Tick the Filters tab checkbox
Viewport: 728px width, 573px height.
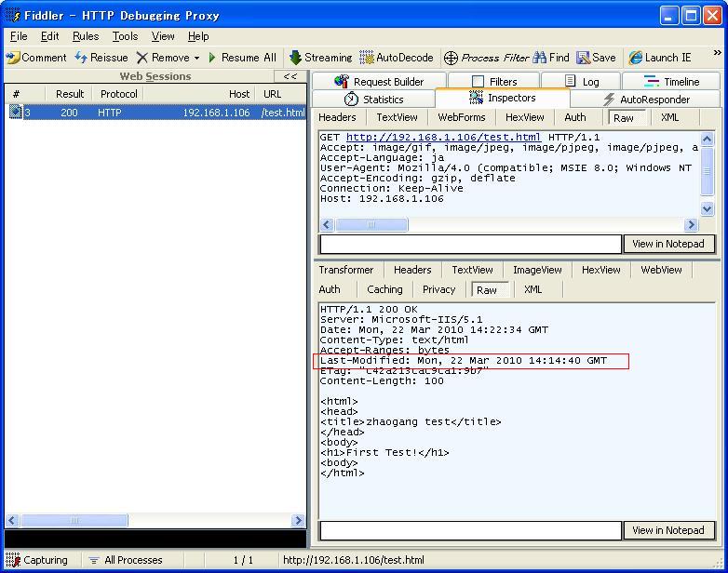478,82
